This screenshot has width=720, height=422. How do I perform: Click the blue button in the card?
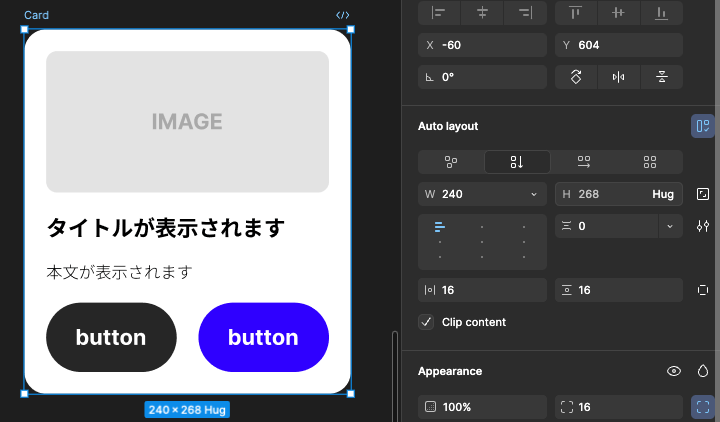[264, 337]
